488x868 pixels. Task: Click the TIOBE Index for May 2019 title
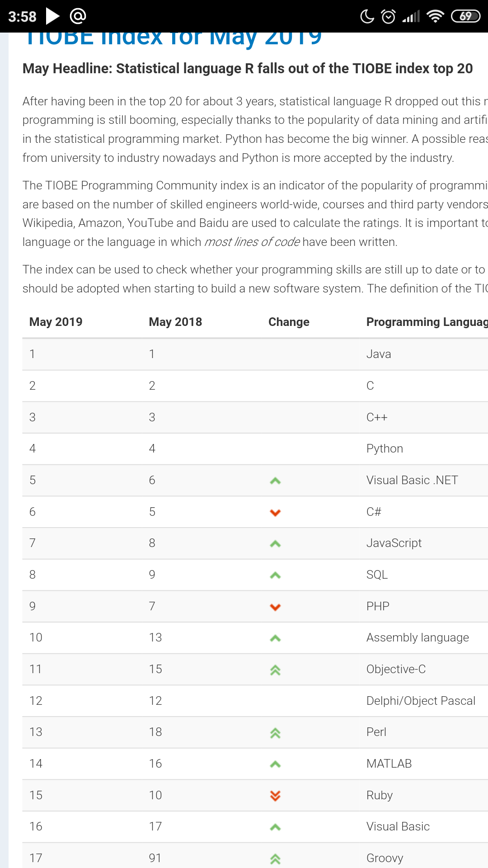point(174,38)
